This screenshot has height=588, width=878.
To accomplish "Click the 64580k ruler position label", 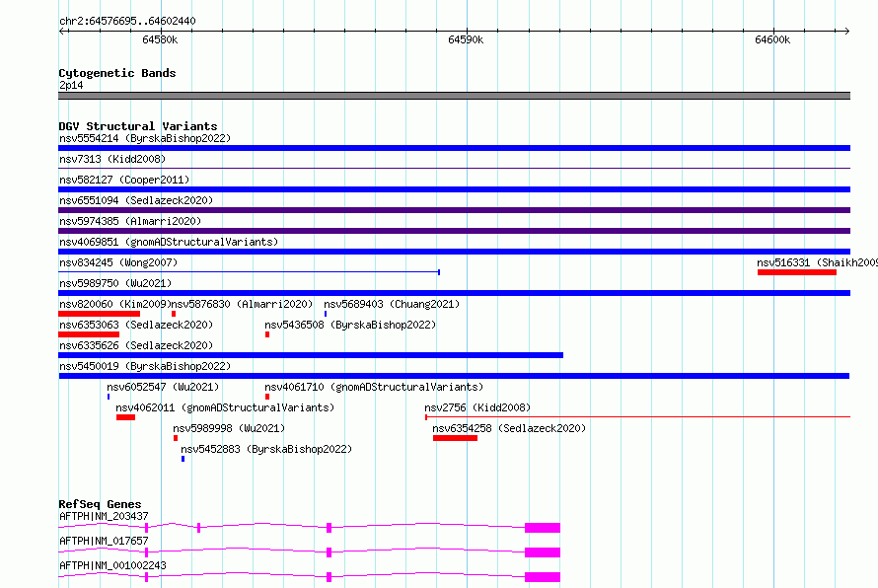I will 160,39.
